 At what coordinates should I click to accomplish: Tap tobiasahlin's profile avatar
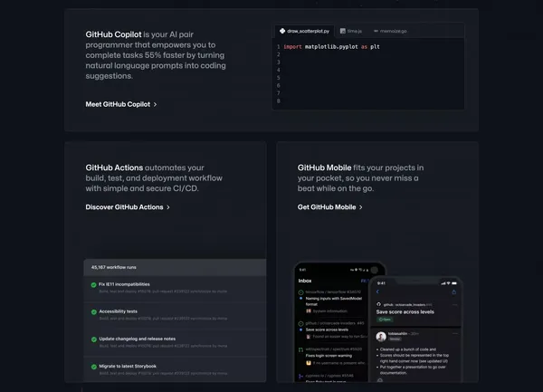pyautogui.click(x=381, y=336)
